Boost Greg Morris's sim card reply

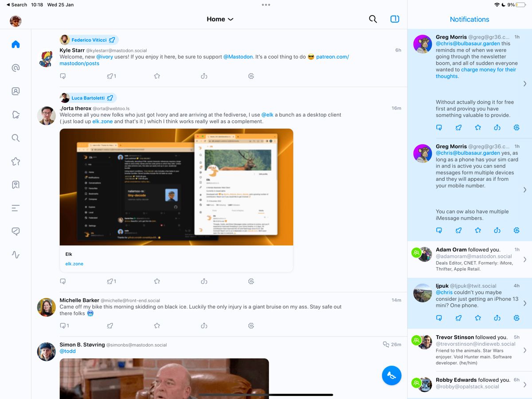[458, 231]
